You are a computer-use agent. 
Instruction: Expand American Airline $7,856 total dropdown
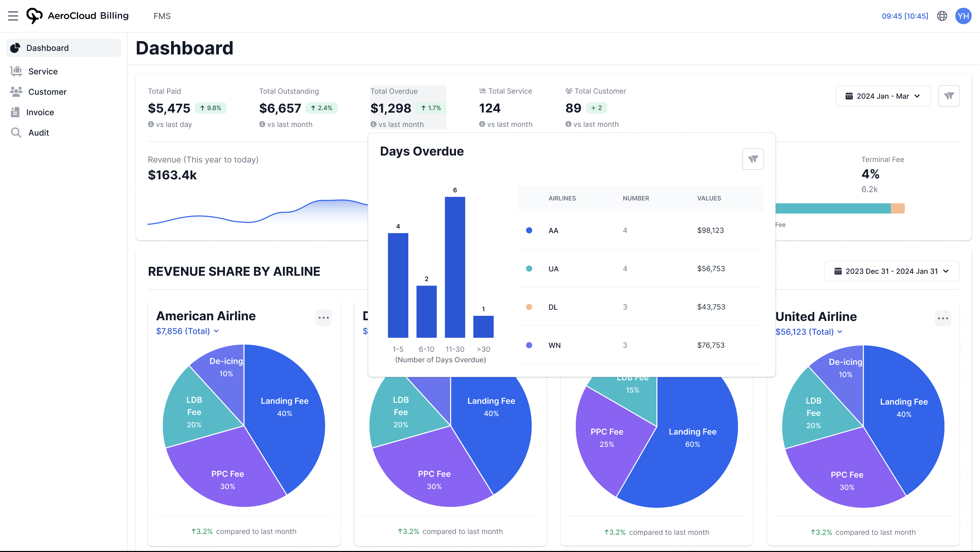[187, 331]
